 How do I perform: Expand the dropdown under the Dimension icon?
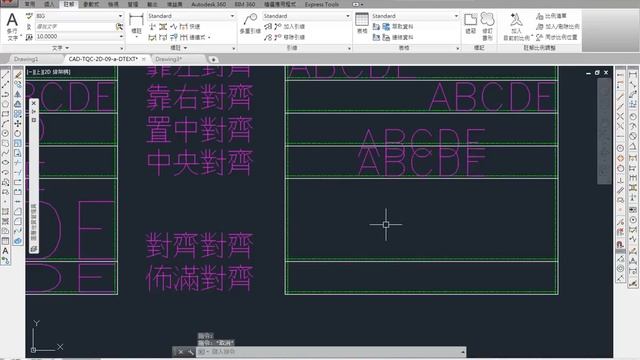pos(136,37)
